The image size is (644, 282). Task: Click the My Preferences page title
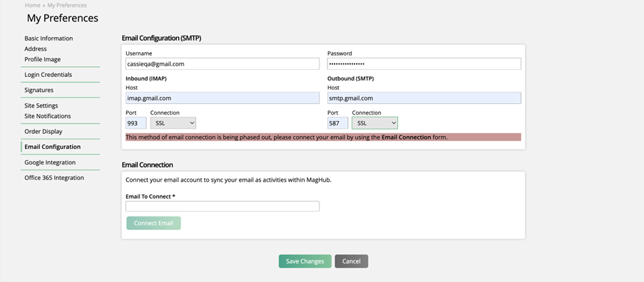[x=63, y=18]
